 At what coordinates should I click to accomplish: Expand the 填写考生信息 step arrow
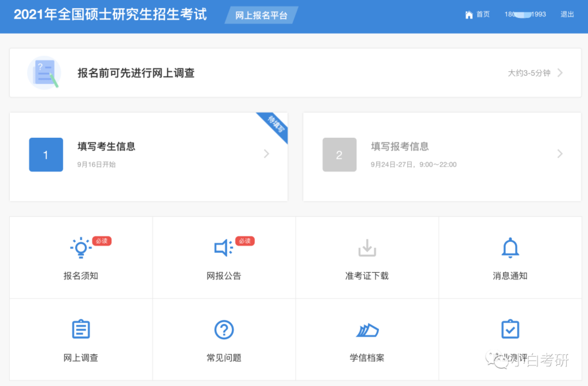point(266,154)
